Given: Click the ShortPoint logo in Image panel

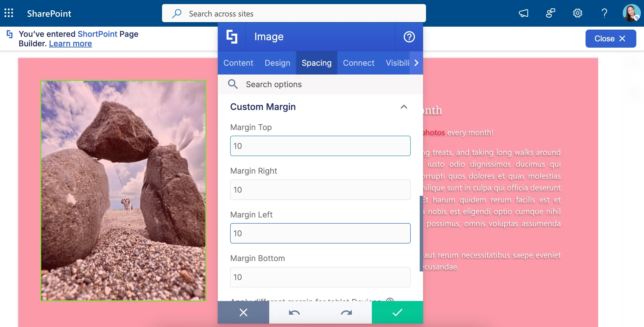Looking at the screenshot, I should pyautogui.click(x=232, y=37).
